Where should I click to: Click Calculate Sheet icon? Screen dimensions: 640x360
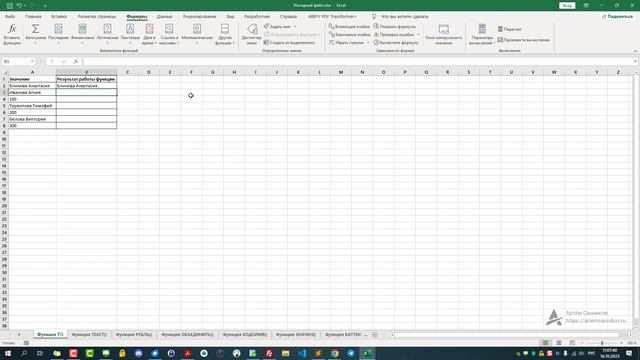pyautogui.click(x=500, y=40)
